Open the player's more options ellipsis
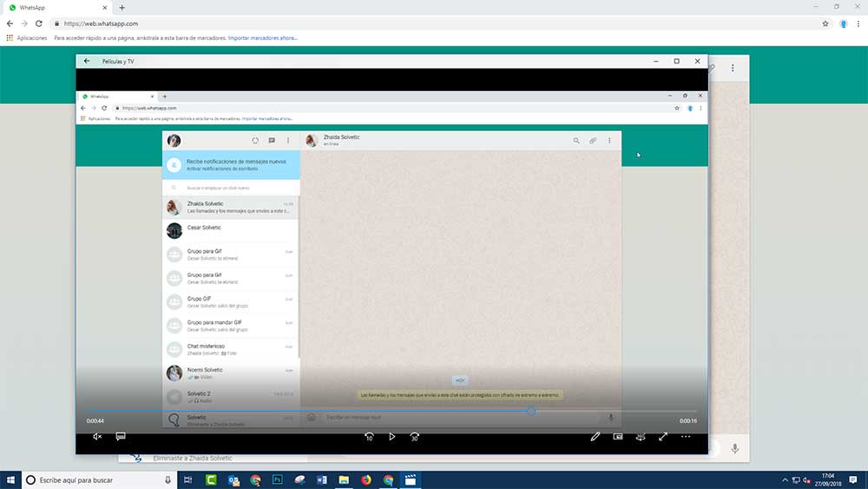Image resolution: width=868 pixels, height=489 pixels. tap(686, 436)
